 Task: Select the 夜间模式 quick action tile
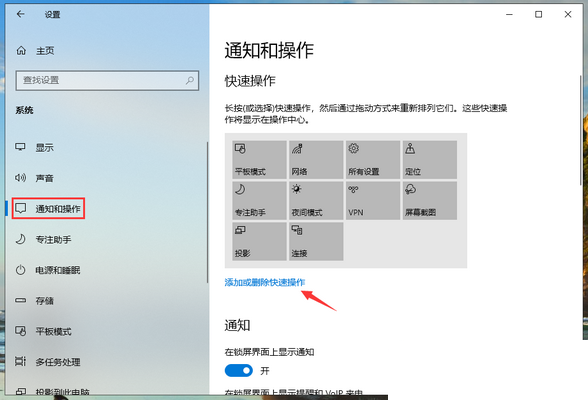[316, 201]
